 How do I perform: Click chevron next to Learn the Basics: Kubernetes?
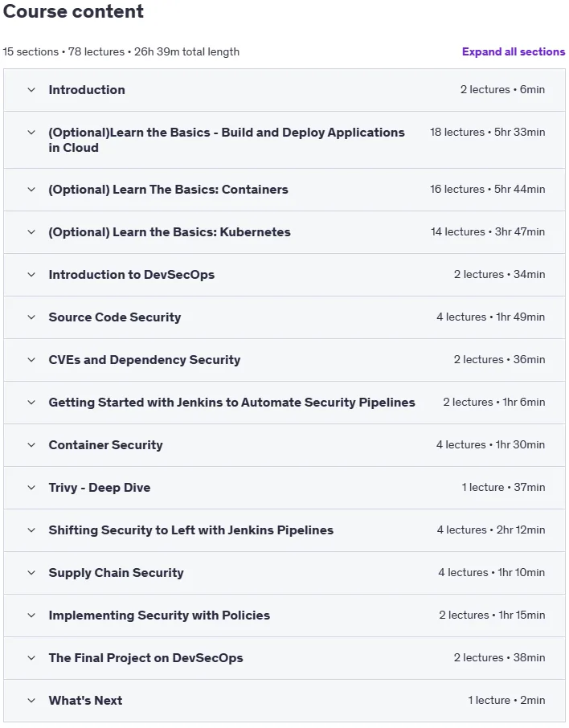31,232
